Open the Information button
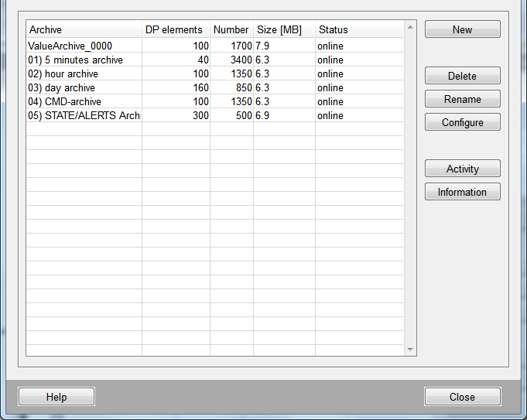This screenshot has width=527, height=420. click(x=462, y=192)
